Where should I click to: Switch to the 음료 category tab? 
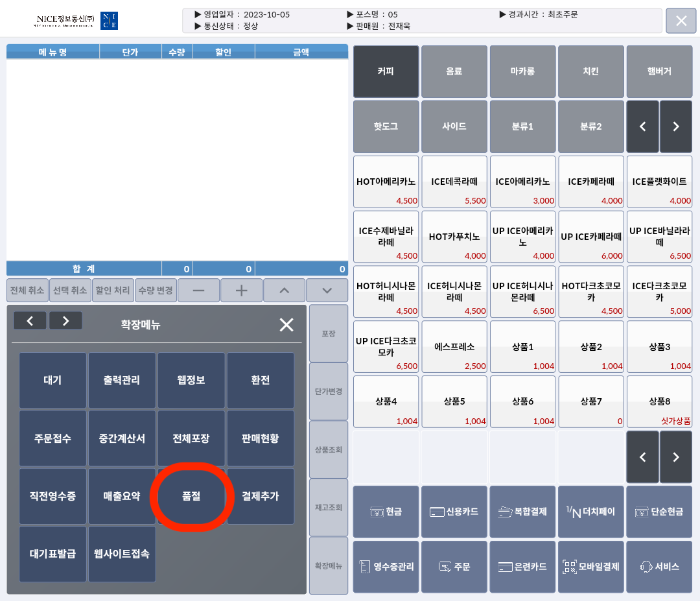point(454,71)
